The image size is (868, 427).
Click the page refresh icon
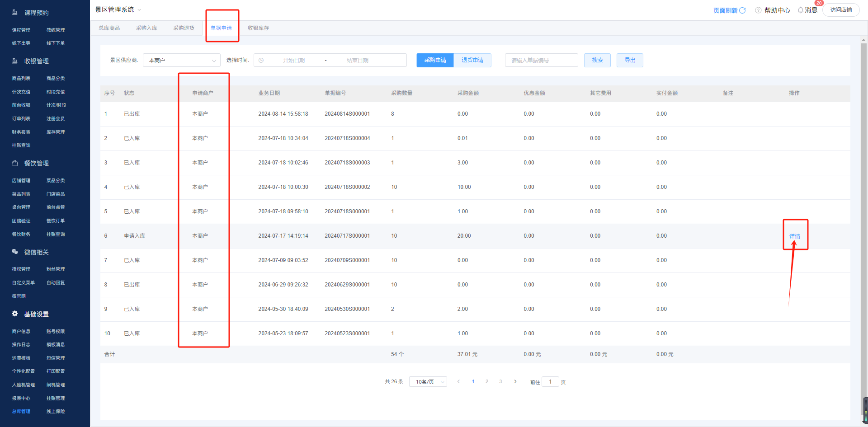coord(742,10)
